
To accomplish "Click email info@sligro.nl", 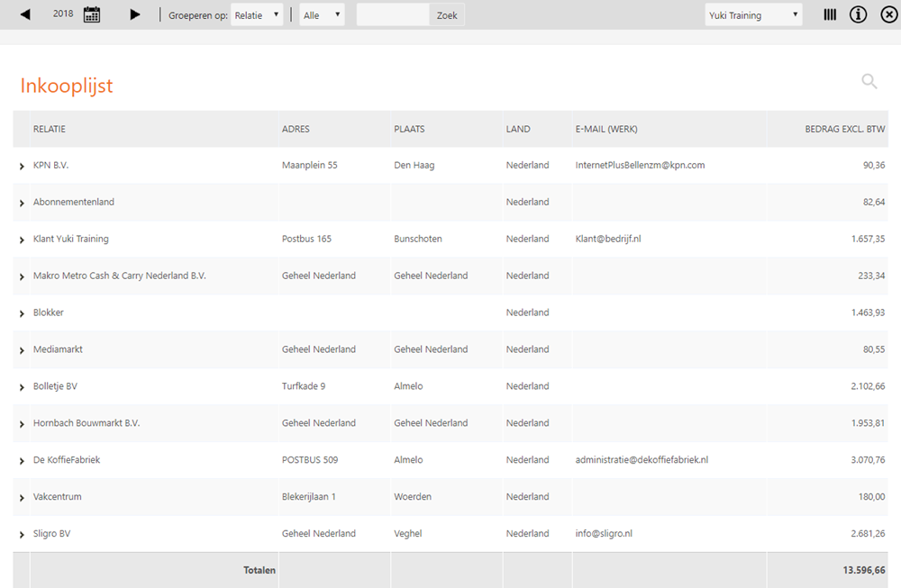I will pos(604,533).
